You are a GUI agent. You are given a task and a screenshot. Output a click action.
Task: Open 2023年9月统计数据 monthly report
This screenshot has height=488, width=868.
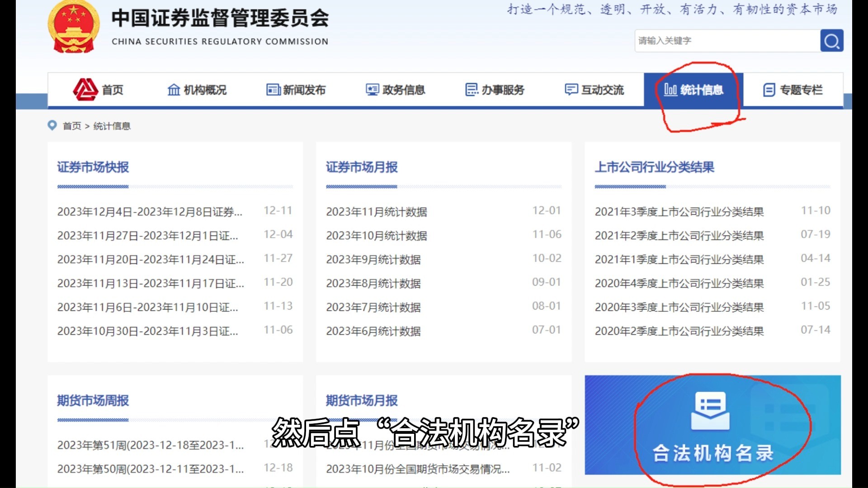pyautogui.click(x=373, y=259)
